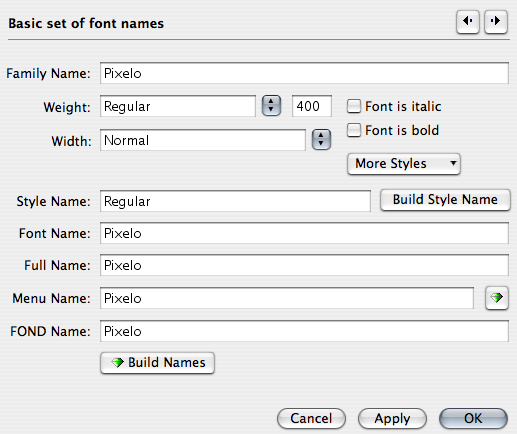Enable the Font is bold checkbox
This screenshot has width=517, height=434.
[354, 130]
